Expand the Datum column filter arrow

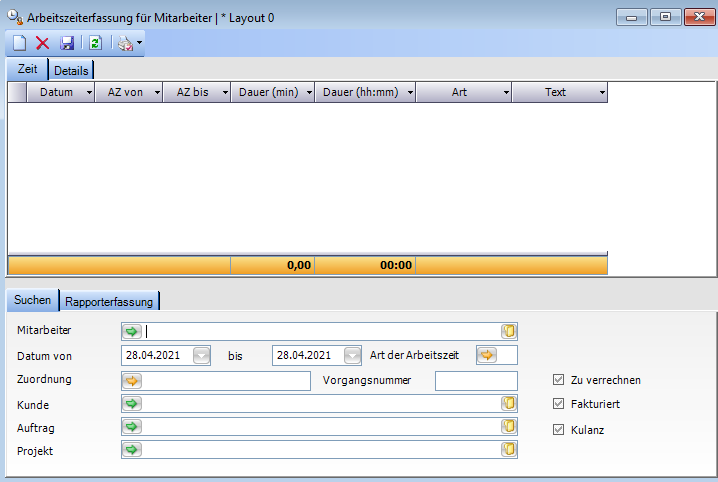click(x=89, y=92)
